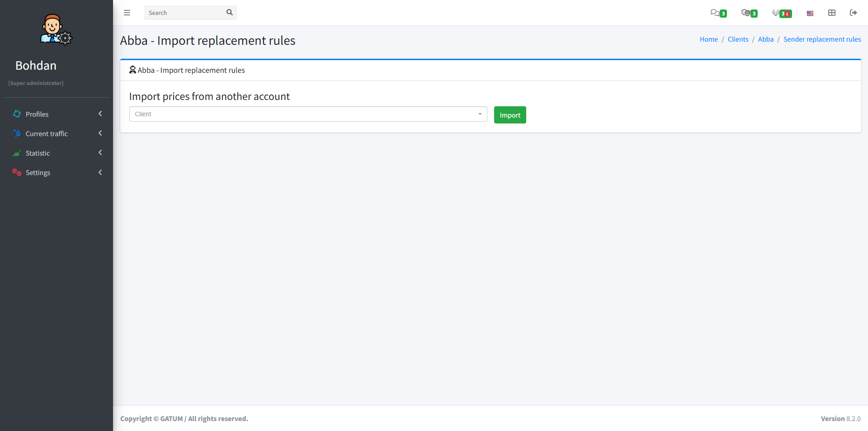Click the logout arrow icon
Screen dimensions: 868x431
tap(853, 13)
